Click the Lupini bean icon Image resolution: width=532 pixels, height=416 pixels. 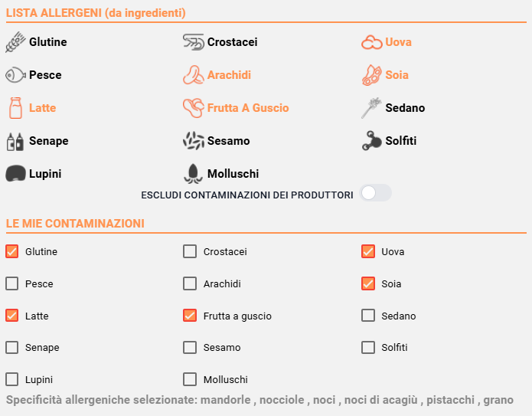(x=15, y=174)
